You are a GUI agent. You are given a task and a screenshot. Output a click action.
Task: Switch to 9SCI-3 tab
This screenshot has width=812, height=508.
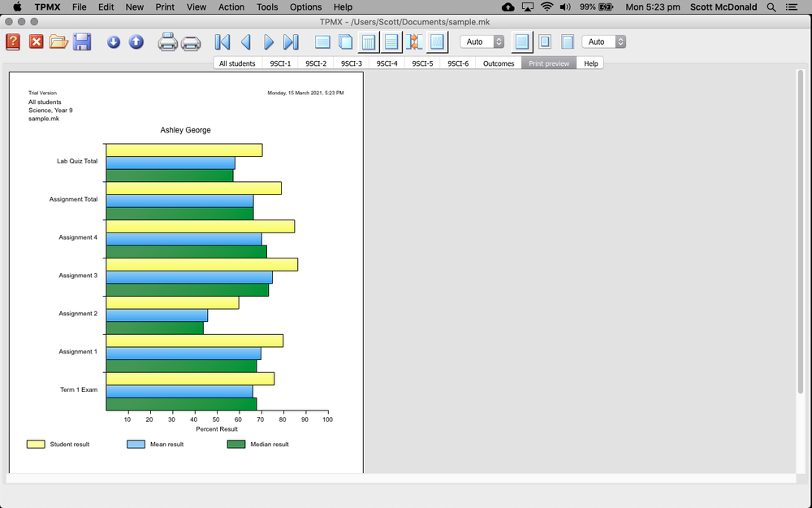351,63
